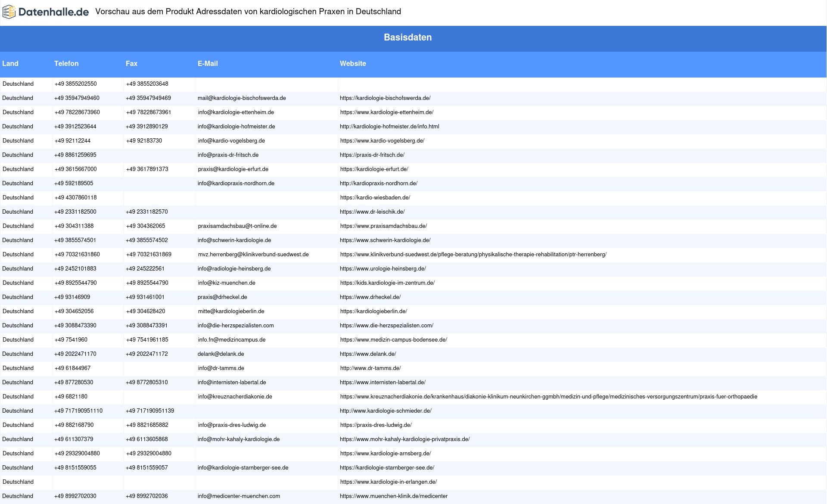
Task: Select phone number +49 4307860118
Action: tap(76, 198)
